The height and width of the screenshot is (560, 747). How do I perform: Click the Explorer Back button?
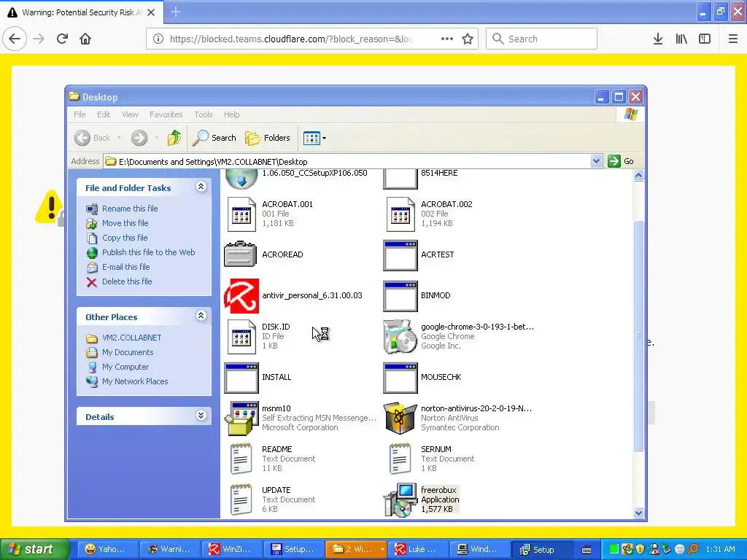pyautogui.click(x=93, y=138)
